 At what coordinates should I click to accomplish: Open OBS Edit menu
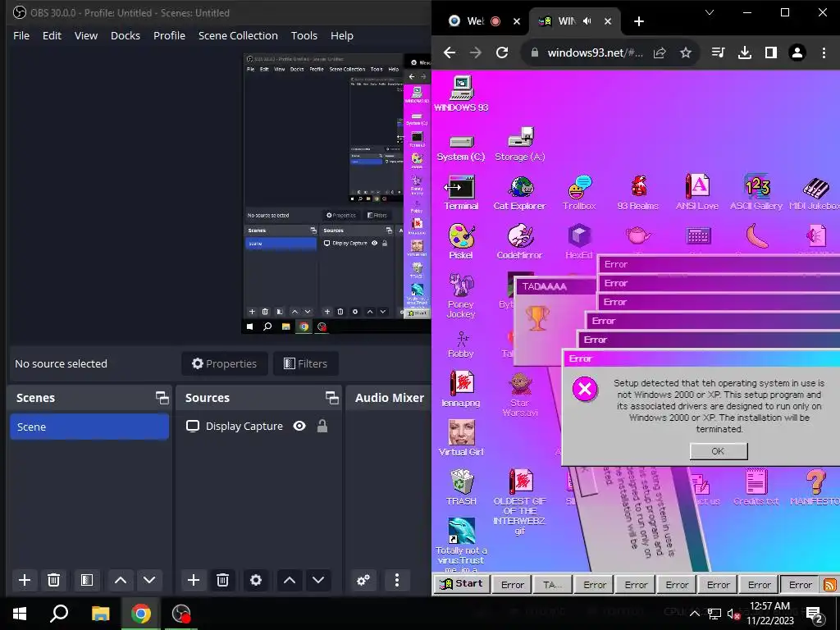[x=52, y=35]
